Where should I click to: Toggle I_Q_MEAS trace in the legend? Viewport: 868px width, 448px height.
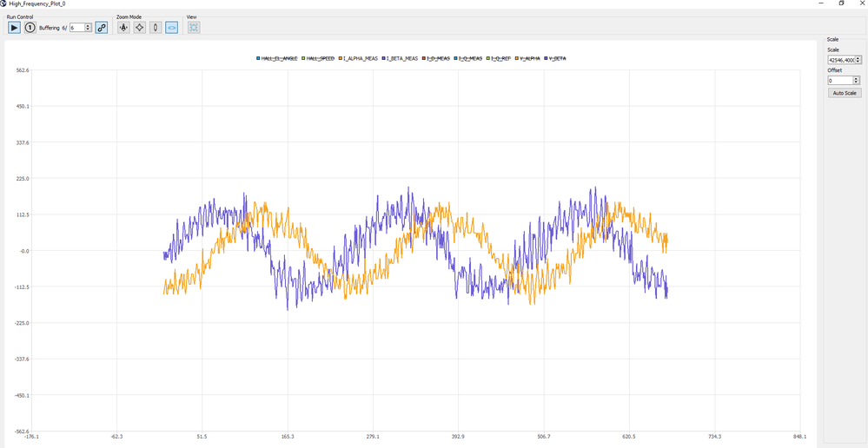coord(467,58)
